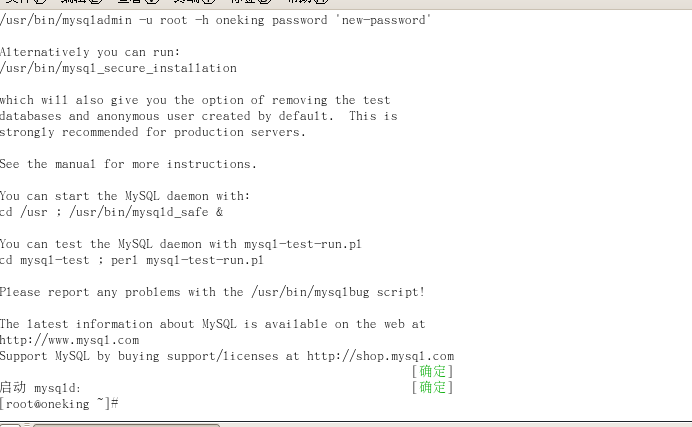The image size is (692, 427).
Task: Open the 终端 (Terminal) menu
Action: (195, 1)
